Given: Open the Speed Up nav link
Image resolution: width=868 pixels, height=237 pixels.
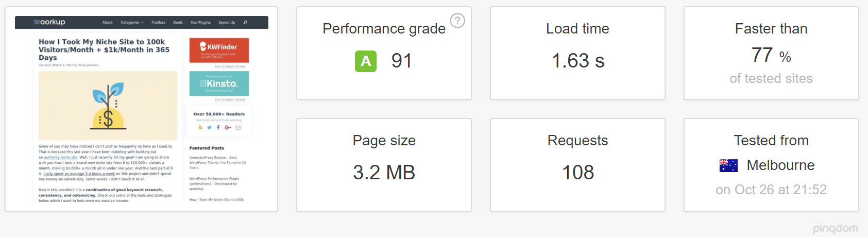Looking at the screenshot, I should (x=227, y=23).
